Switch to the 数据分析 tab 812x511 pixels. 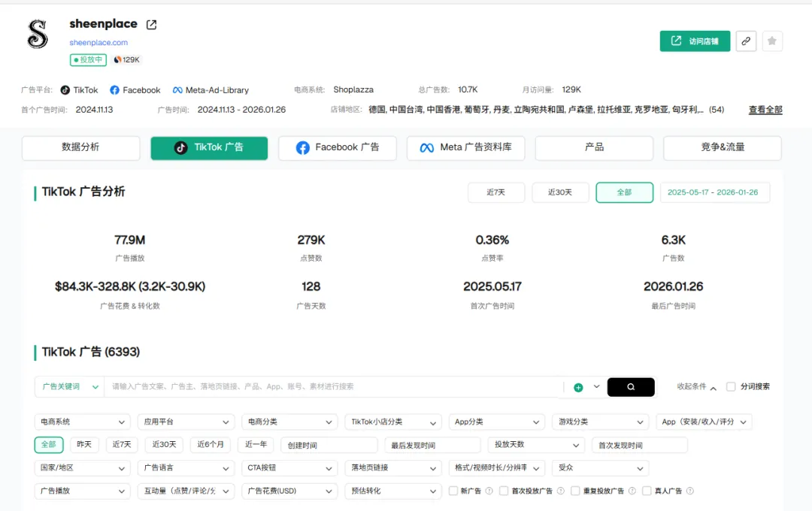pos(80,147)
